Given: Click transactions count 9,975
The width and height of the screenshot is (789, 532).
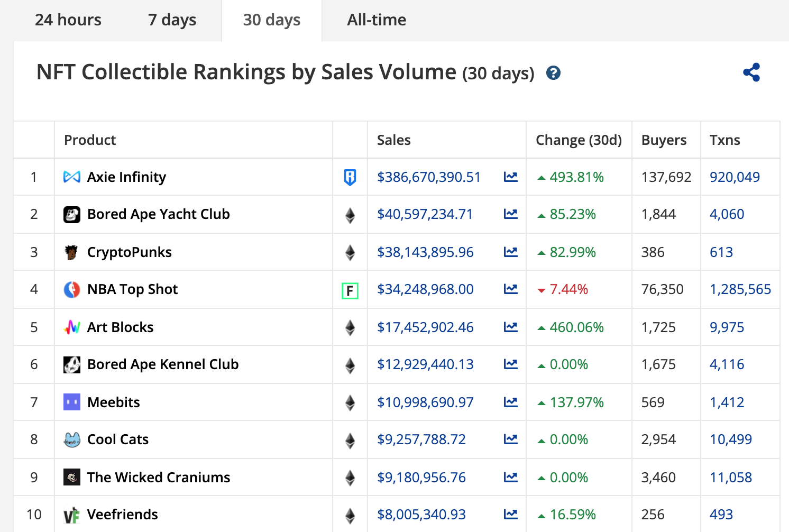Looking at the screenshot, I should (x=727, y=327).
